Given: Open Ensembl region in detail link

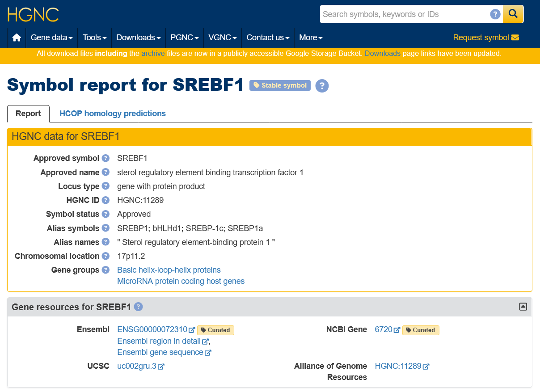Looking at the screenshot, I should (x=159, y=341).
